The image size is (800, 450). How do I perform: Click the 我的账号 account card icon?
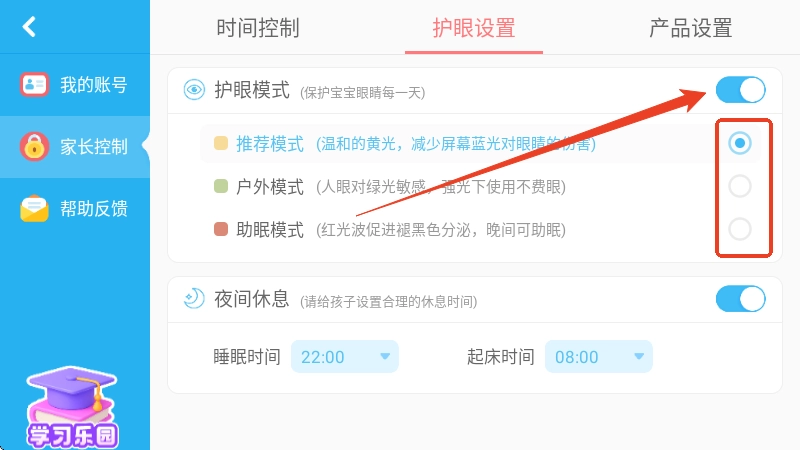(x=35, y=85)
